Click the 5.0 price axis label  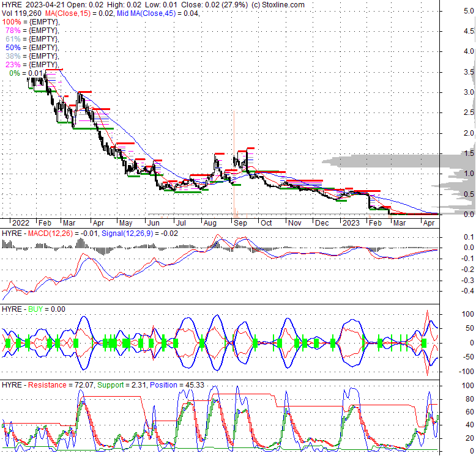pyautogui.click(x=469, y=11)
